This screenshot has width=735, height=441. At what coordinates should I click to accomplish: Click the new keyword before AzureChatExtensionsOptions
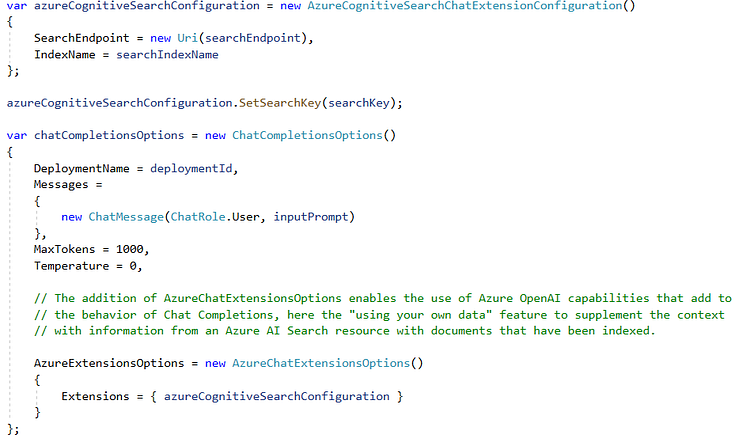pos(215,363)
